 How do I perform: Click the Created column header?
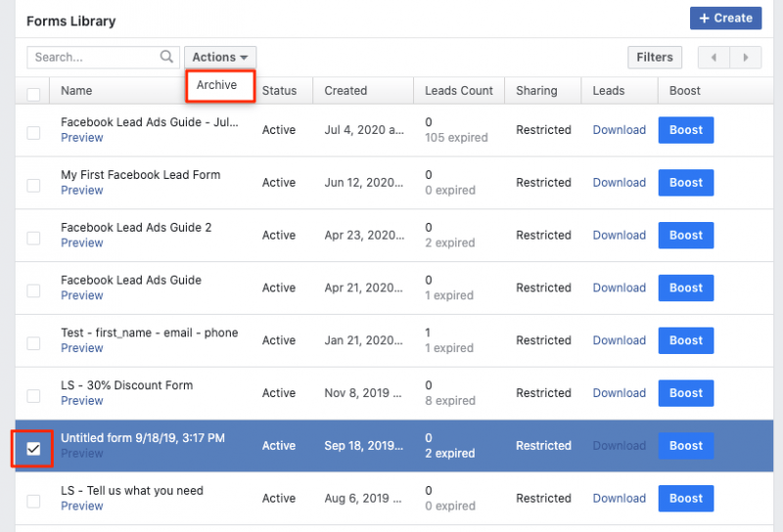click(x=345, y=91)
